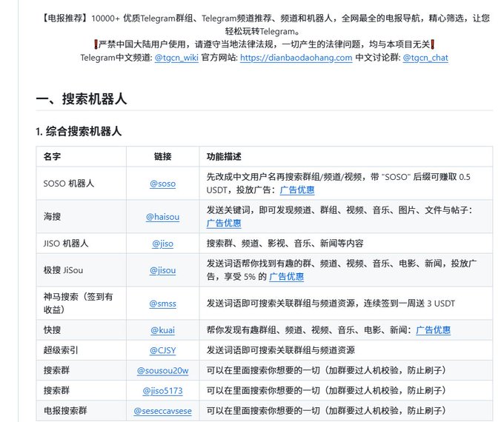The height and width of the screenshot is (422, 504).
Task: Open the @sousou20w group link
Action: pyautogui.click(x=162, y=370)
